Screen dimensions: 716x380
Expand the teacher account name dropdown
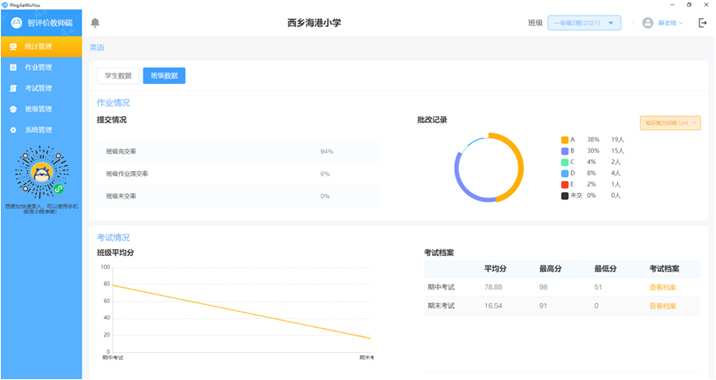click(670, 23)
